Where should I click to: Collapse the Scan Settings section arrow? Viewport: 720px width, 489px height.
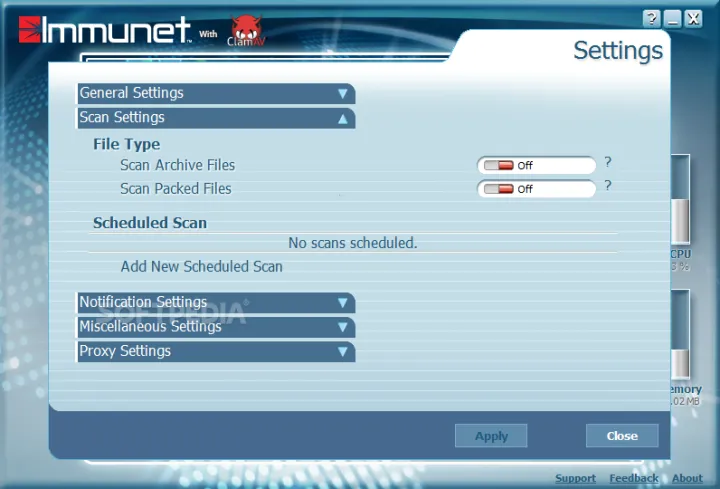click(342, 118)
